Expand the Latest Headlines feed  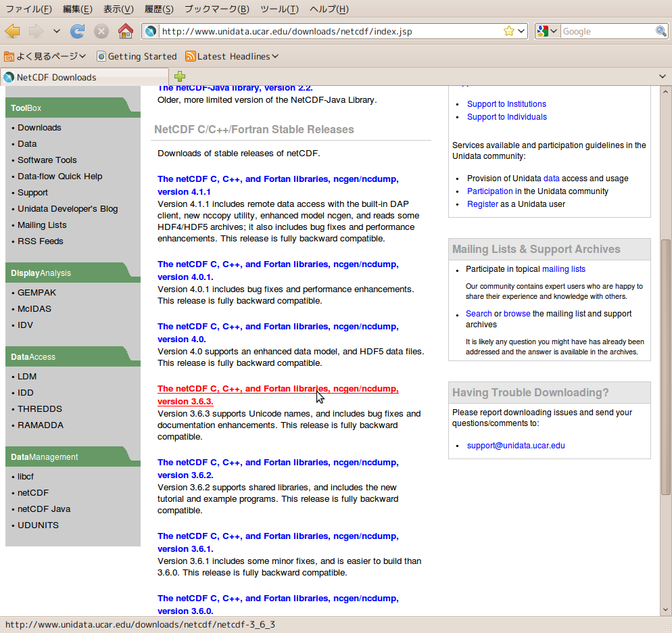tap(232, 56)
